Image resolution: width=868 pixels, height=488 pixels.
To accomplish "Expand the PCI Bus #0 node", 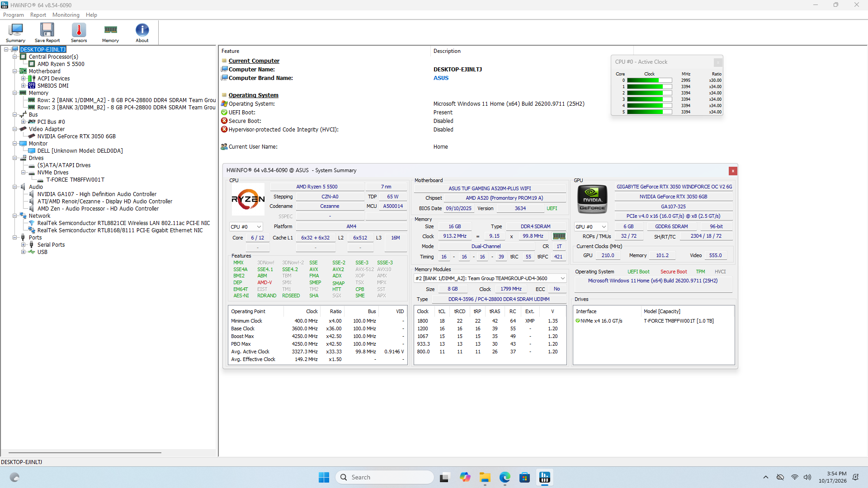I will (x=24, y=122).
